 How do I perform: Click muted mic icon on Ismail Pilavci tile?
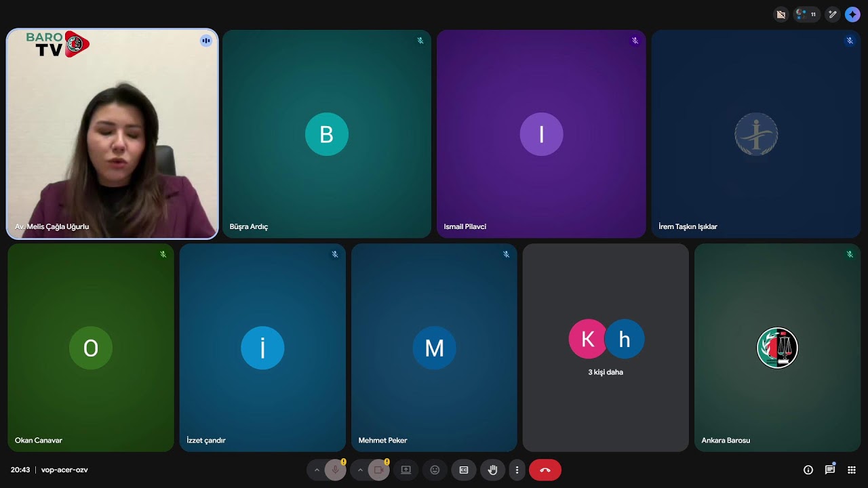(x=635, y=41)
